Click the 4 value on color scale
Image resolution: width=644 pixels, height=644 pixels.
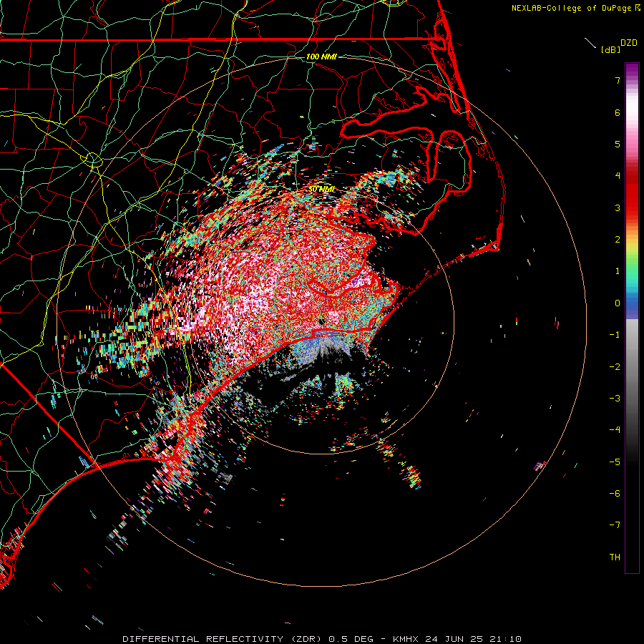point(618,176)
